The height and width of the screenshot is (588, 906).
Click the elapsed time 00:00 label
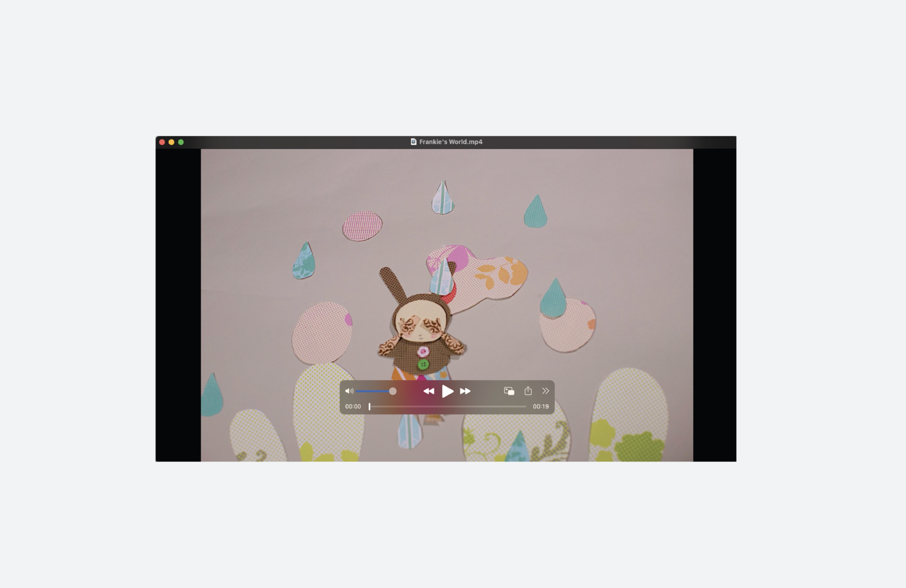pyautogui.click(x=353, y=406)
